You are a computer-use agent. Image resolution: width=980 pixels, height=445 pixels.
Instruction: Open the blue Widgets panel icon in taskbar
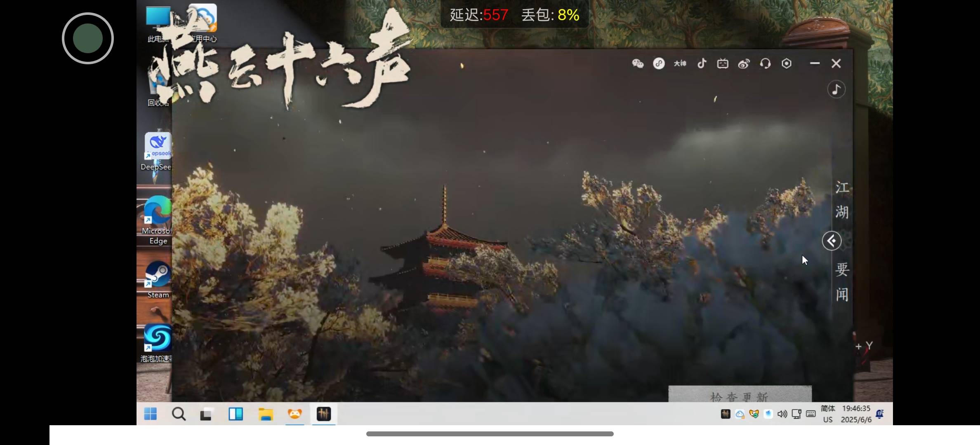236,414
